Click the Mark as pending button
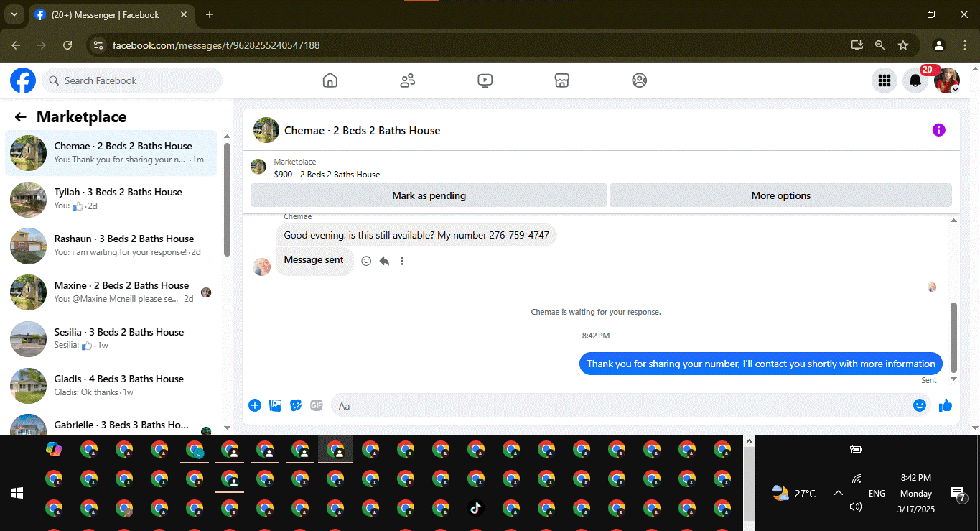The height and width of the screenshot is (531, 980). point(429,195)
